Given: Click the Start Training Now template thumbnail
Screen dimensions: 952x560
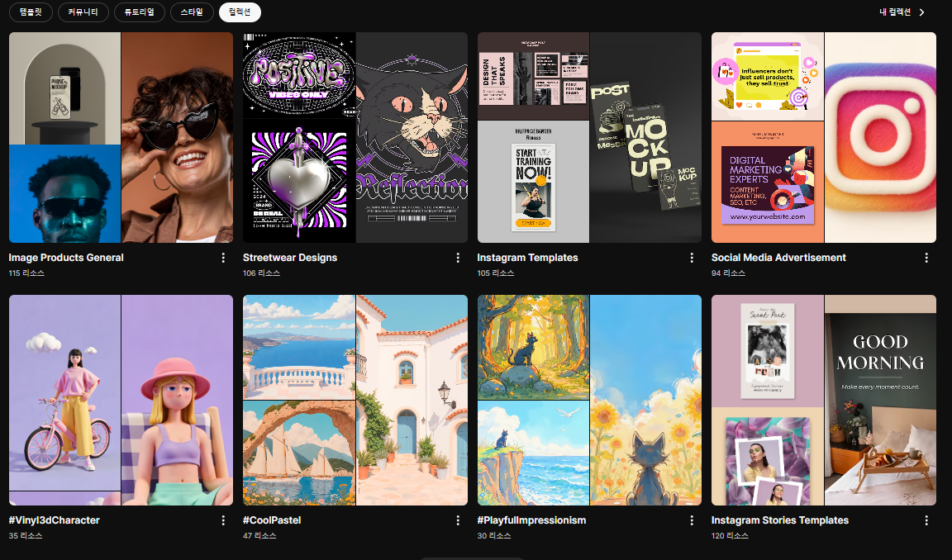Looking at the screenshot, I should click(533, 182).
